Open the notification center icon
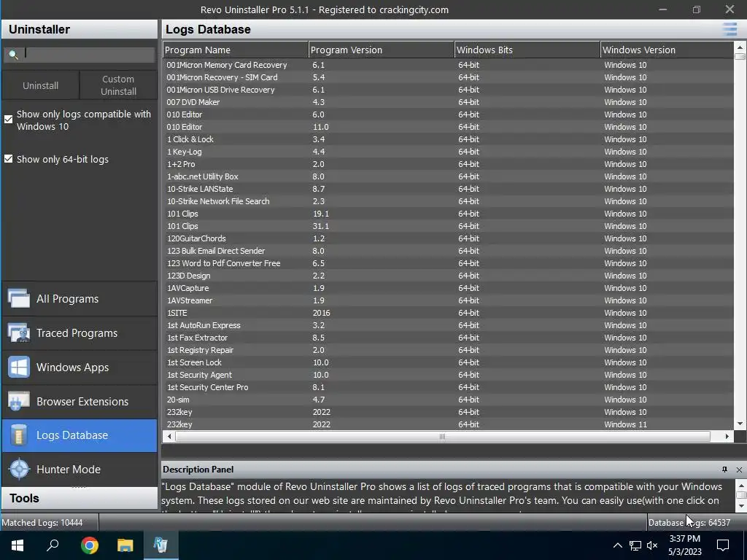The width and height of the screenshot is (747, 560). (723, 545)
